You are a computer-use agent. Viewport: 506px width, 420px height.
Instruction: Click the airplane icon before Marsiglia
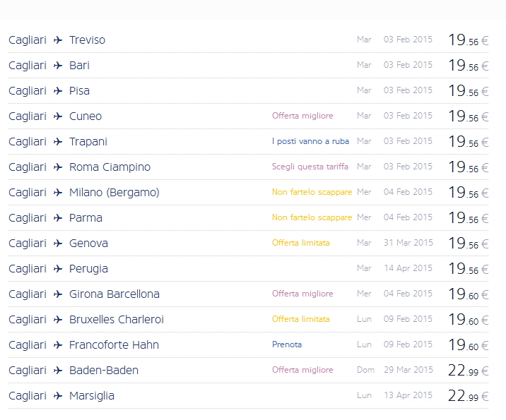pyautogui.click(x=58, y=396)
